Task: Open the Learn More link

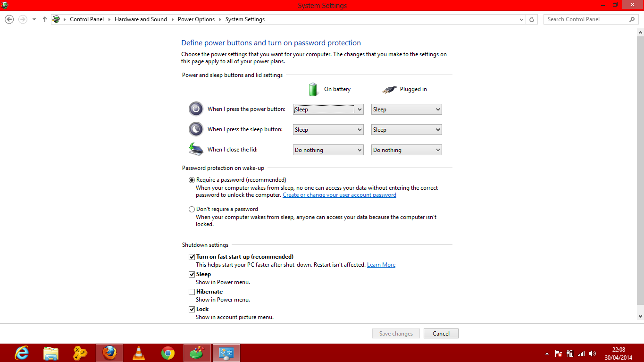Action: click(381, 265)
